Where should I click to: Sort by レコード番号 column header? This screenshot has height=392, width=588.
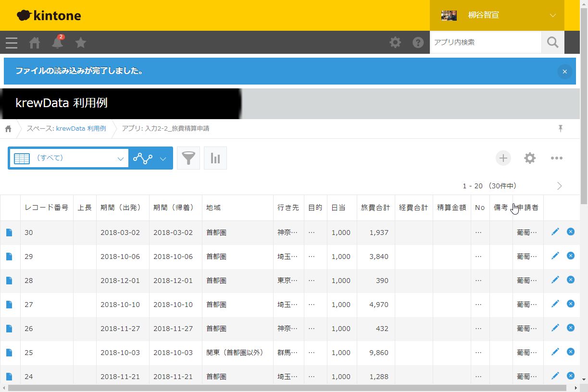click(x=47, y=208)
